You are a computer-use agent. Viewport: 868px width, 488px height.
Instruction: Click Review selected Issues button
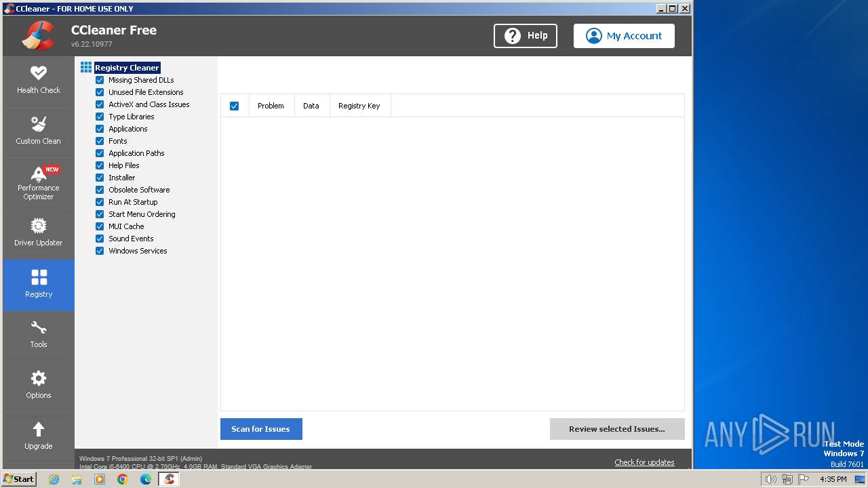click(617, 429)
